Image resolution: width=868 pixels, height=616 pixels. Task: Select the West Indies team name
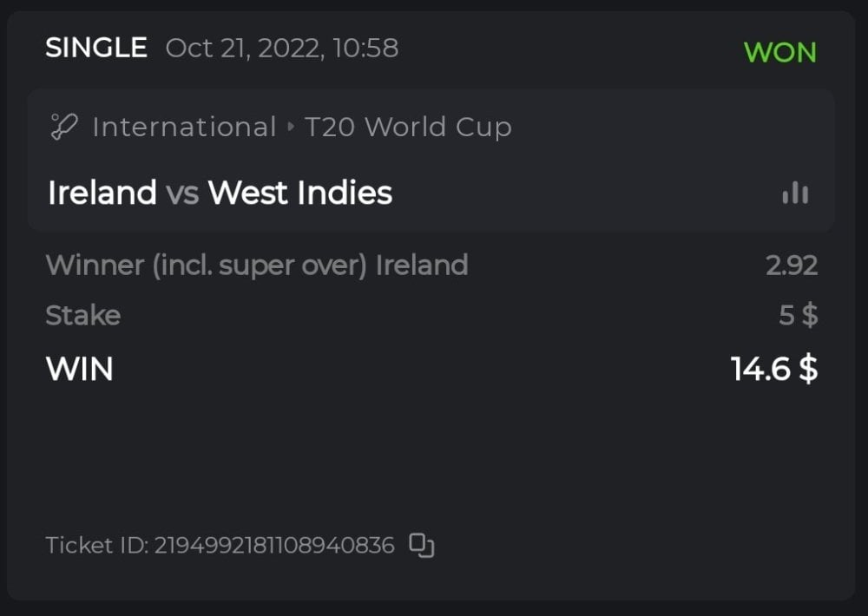(300, 193)
